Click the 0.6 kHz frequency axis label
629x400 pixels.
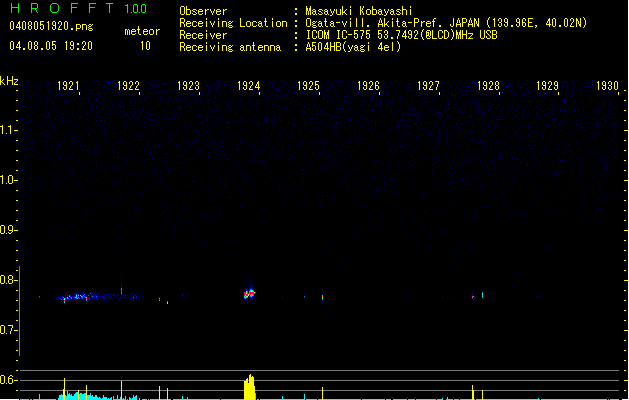8,380
